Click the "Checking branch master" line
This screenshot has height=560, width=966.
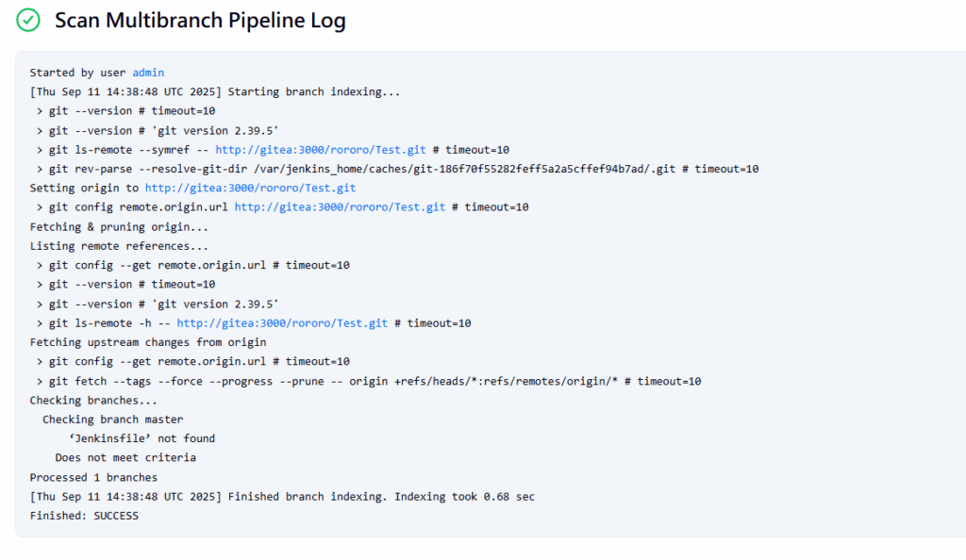click(112, 420)
